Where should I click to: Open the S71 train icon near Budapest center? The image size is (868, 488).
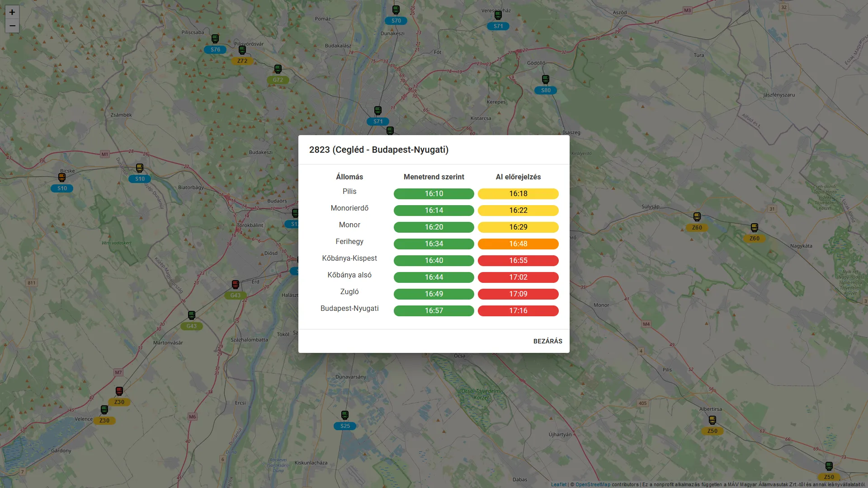point(377,111)
